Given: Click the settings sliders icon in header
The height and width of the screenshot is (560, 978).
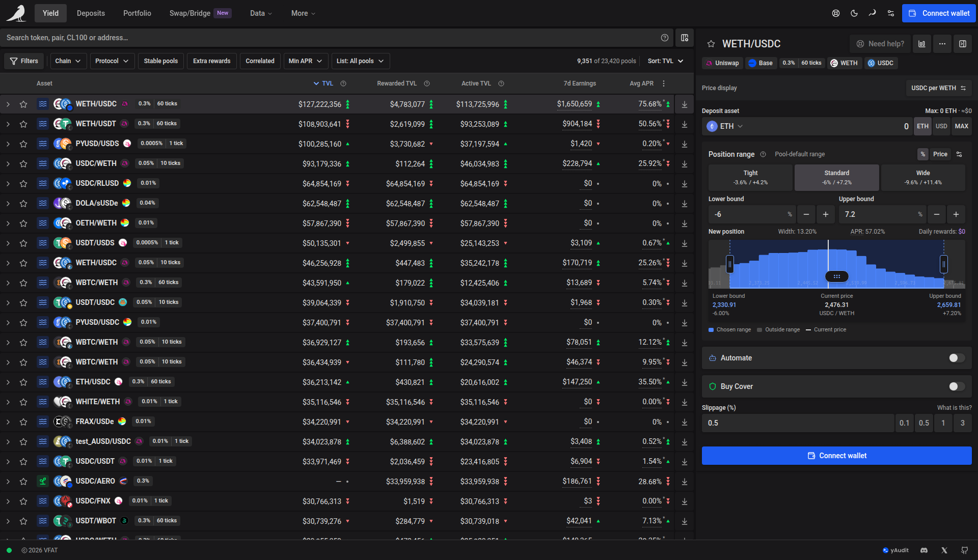Looking at the screenshot, I should [891, 13].
